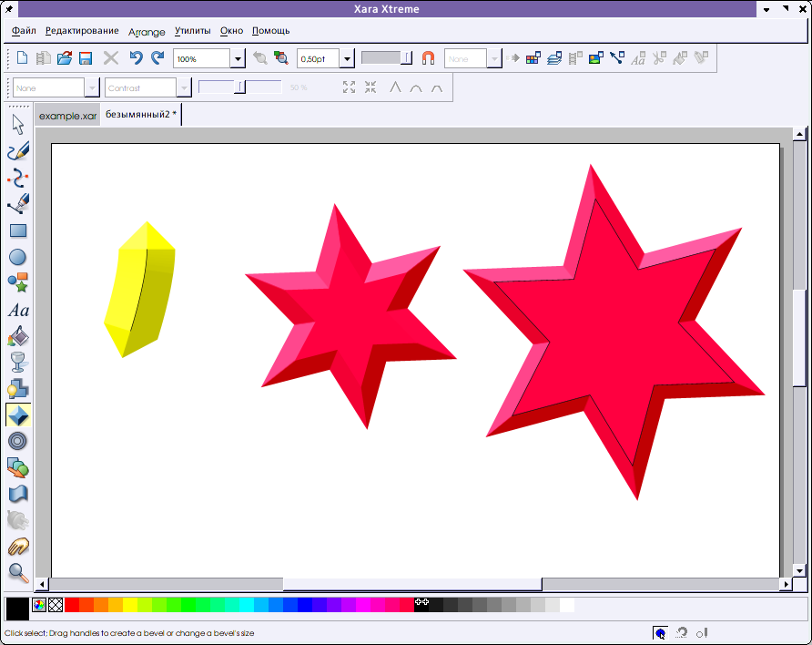The image size is (812, 645).
Task: Expand the 100% zoom dropdown
Action: (238, 58)
